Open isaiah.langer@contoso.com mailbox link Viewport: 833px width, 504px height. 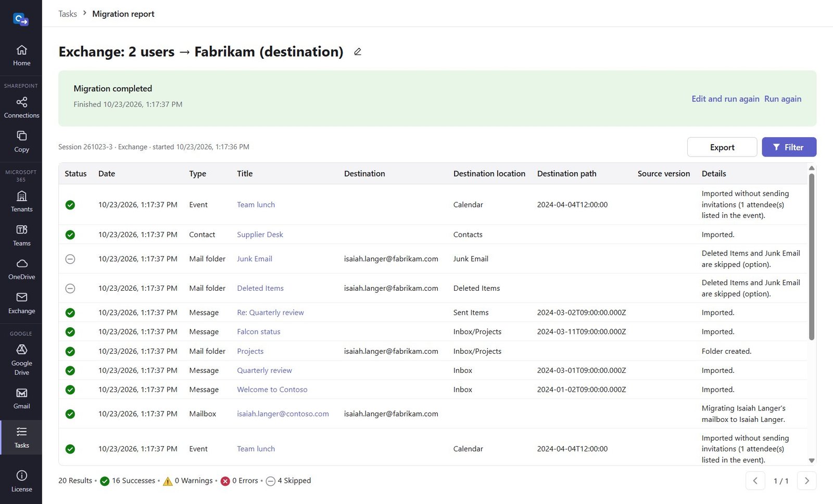click(283, 414)
